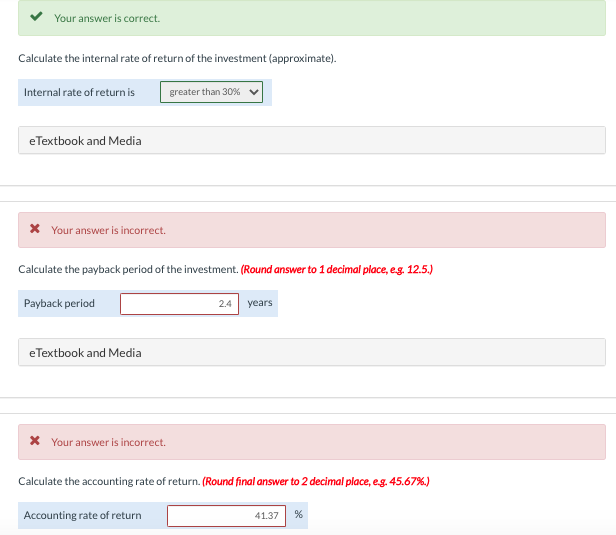Expand the eTextbook and Media section under Payback period
This screenshot has width=616, height=535.
[312, 352]
